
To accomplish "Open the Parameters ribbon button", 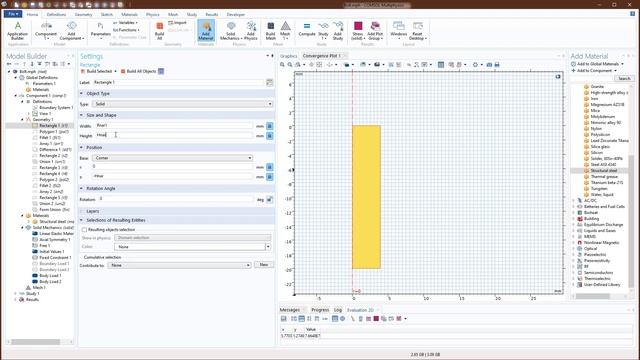I will click(100, 31).
